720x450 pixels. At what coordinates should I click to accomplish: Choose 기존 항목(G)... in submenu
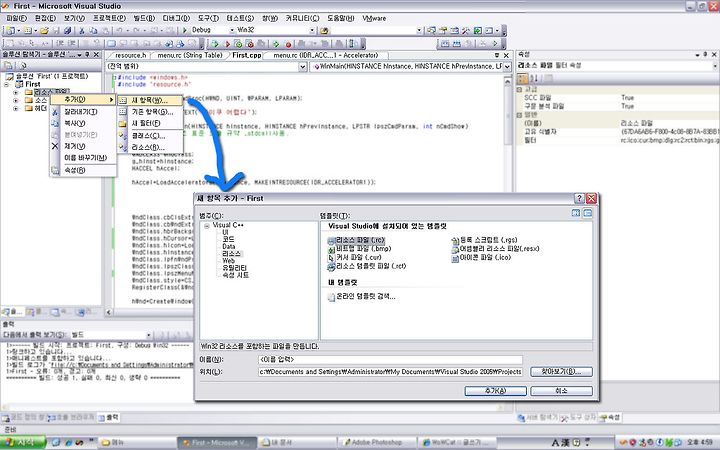click(x=150, y=112)
